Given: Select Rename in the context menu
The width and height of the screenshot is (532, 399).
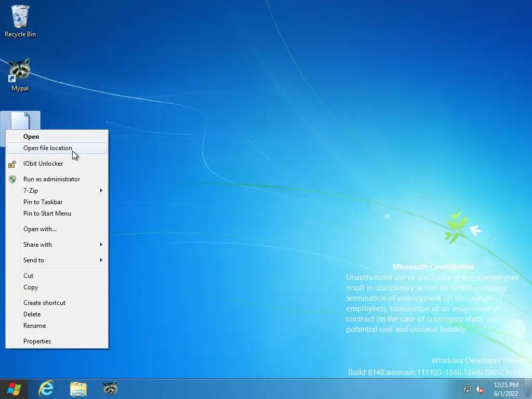Looking at the screenshot, I should 57,326.
